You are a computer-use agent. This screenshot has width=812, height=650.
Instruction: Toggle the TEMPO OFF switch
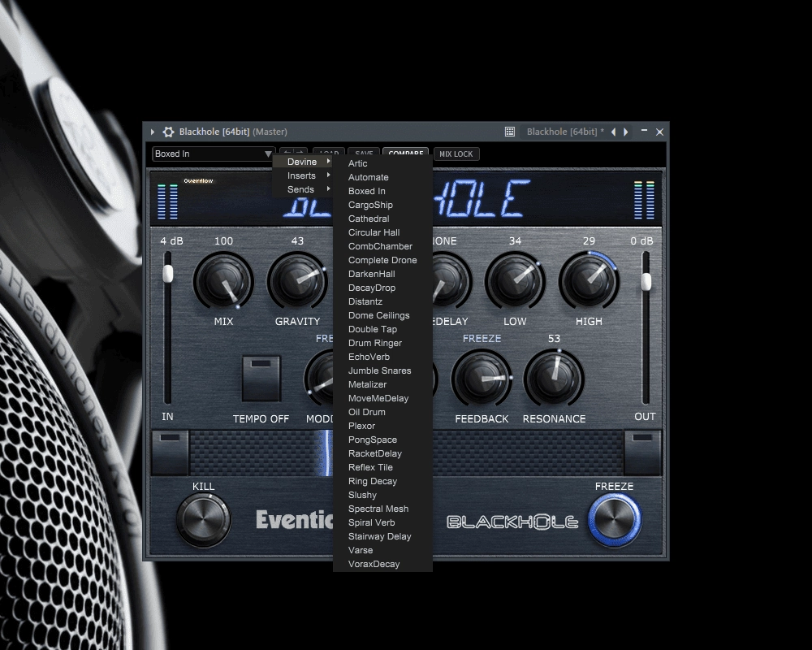(x=261, y=379)
